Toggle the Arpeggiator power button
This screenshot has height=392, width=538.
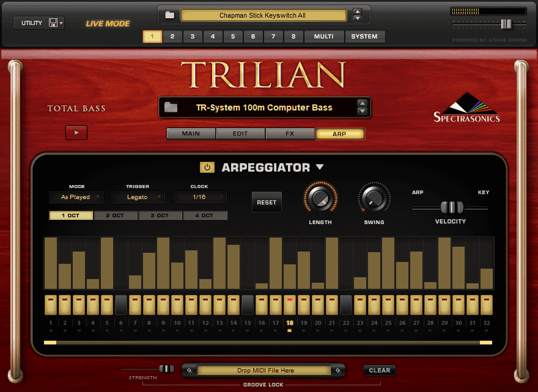(x=207, y=167)
